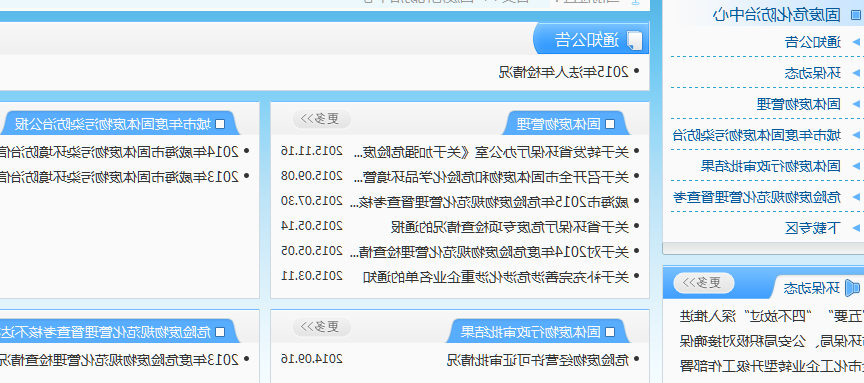This screenshot has height=383, width=864.
Task: Open 危险废物规范化管理督查考 sidebar item
Action: [x=758, y=197]
